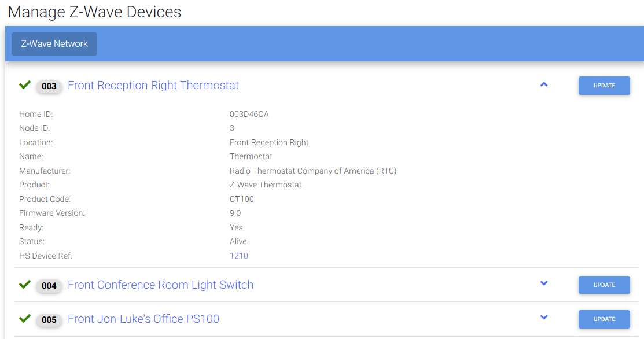Click the CT100 product code value

242,200
